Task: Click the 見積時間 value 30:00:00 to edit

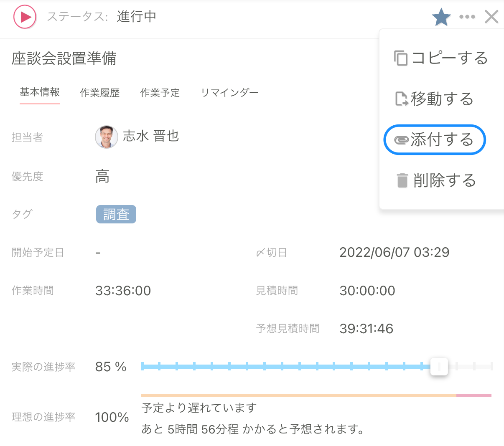Action: (x=367, y=290)
